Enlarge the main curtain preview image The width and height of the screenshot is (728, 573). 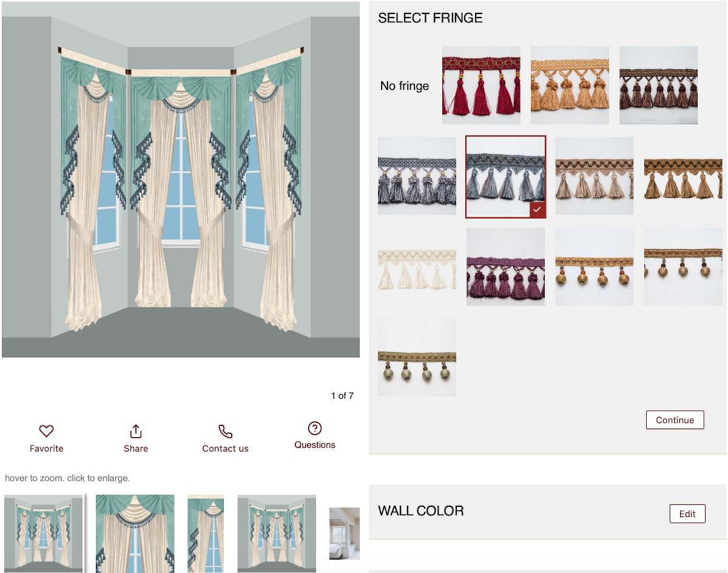point(181,180)
